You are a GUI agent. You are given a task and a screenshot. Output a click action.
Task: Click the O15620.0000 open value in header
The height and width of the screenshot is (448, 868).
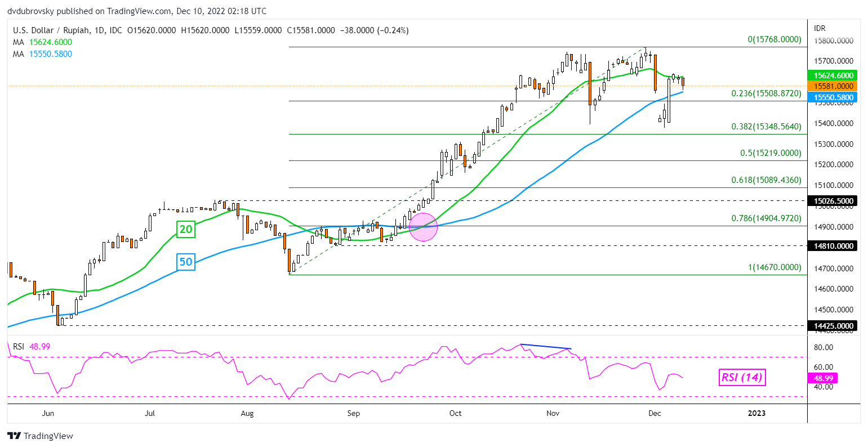[152, 30]
